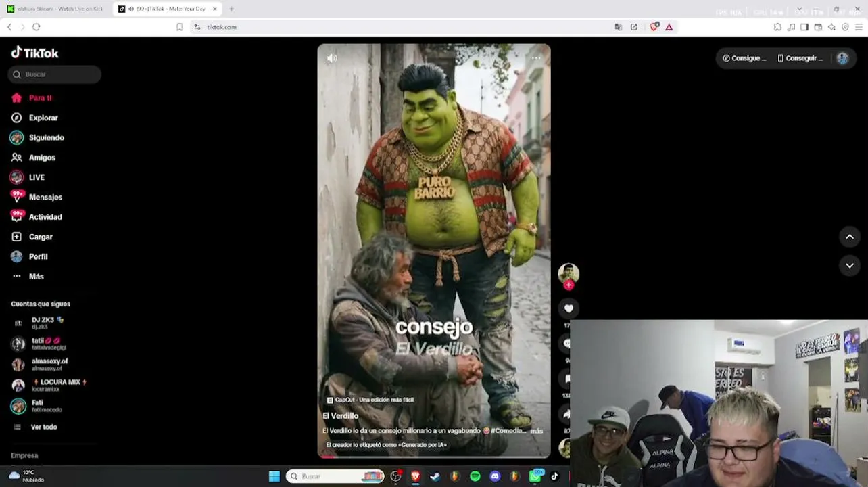View site information icon in address bar
This screenshot has width=868, height=487.
[197, 27]
